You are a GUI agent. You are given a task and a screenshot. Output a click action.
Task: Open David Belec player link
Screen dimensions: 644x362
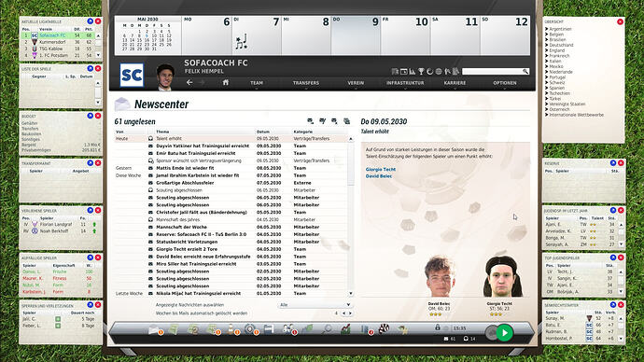[x=379, y=176]
